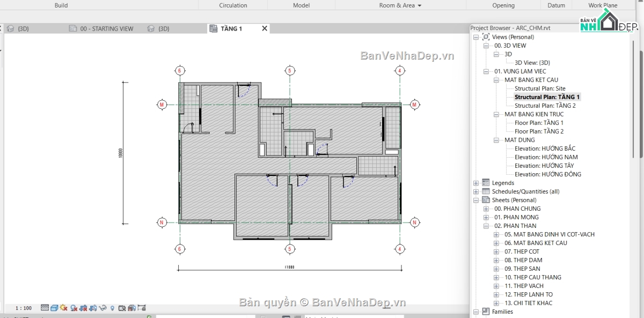The height and width of the screenshot is (318, 644).
Task: Expand 05. MAT BANG DINH VI COT-VACH
Action: tap(496, 234)
